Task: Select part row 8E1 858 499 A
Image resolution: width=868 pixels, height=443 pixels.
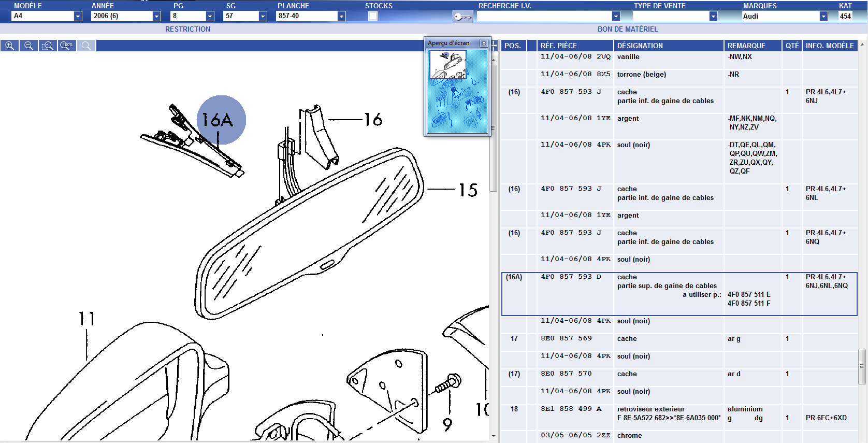Action: [x=571, y=409]
